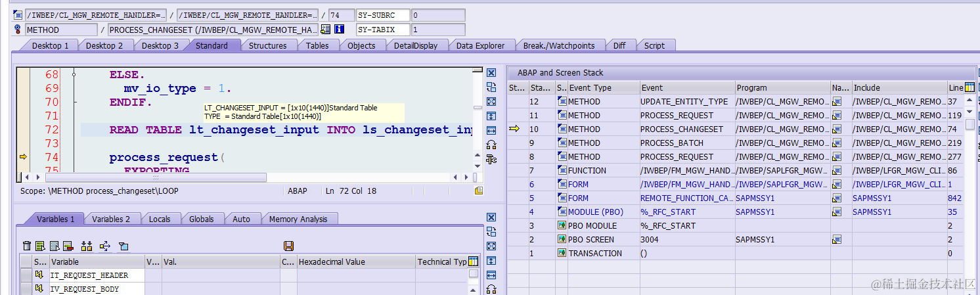Screen dimensions: 980x295
Task: Select row marker for IV_REQUEST_BODY
Action: coord(26,288)
